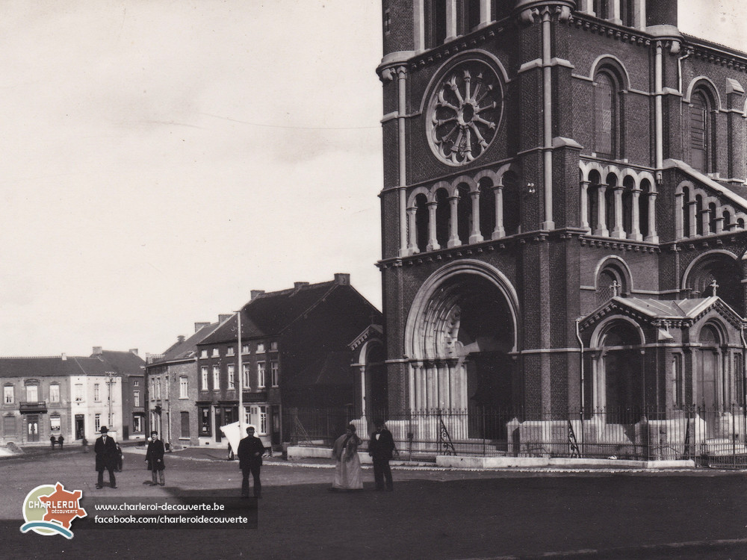
Task: Click the www.charleroi-decouverte.be text
Action: [x=160, y=507]
